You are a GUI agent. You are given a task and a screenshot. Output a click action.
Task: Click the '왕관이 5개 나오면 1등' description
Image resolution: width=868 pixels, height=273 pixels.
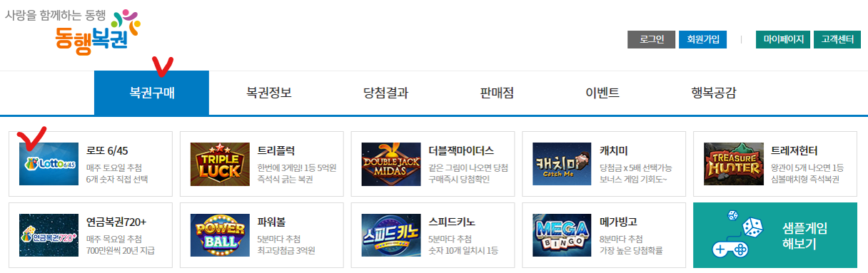(807, 168)
